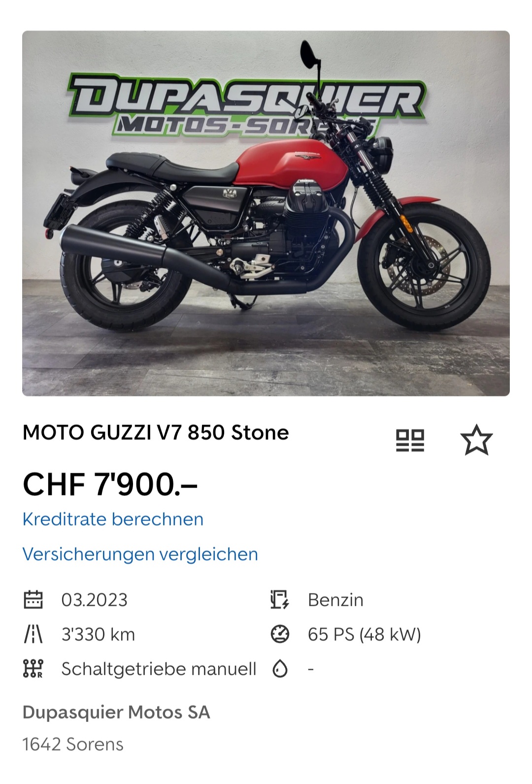Click the speedometer power icon
Image resolution: width=532 pixels, height=784 pixels.
coord(280,634)
